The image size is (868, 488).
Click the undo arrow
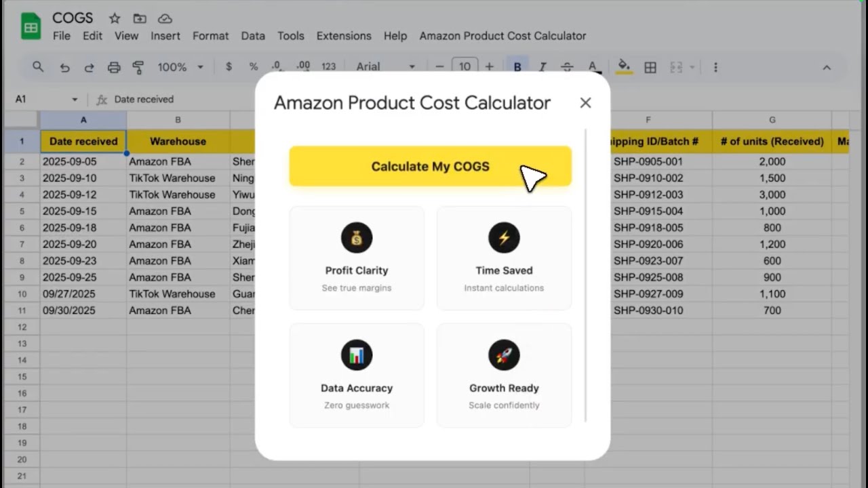[x=64, y=67]
